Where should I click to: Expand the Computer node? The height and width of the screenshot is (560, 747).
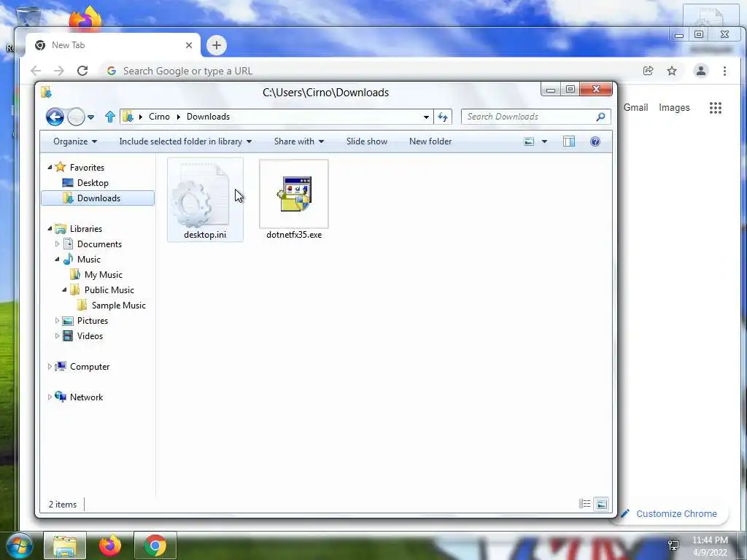[x=50, y=367]
